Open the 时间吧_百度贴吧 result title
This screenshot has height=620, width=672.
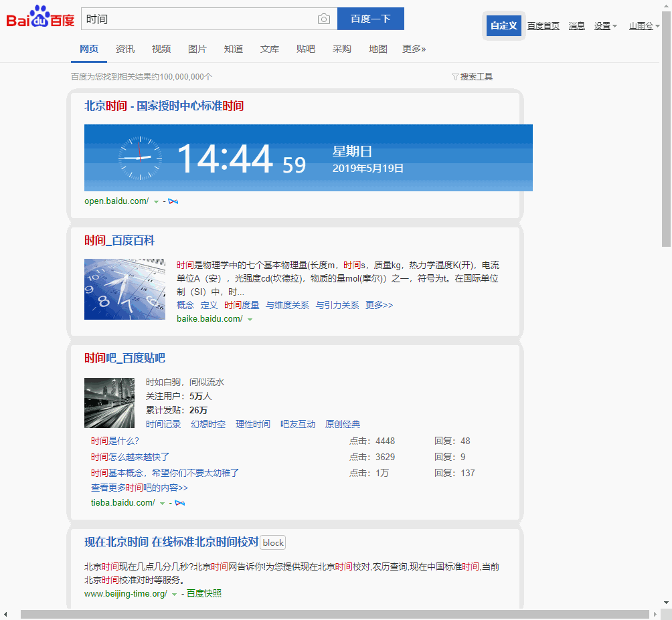(124, 358)
